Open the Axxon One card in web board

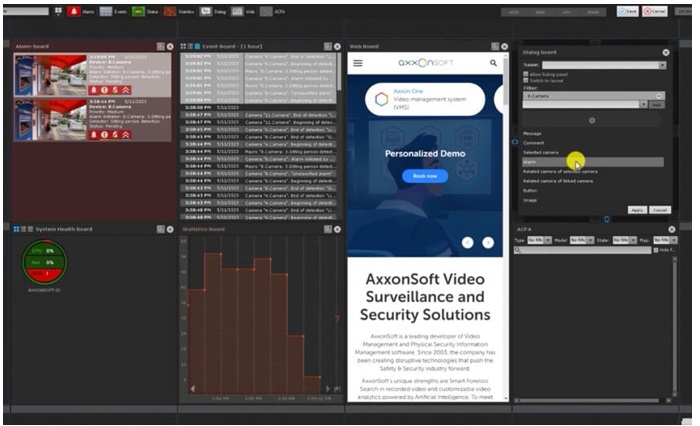pyautogui.click(x=425, y=99)
